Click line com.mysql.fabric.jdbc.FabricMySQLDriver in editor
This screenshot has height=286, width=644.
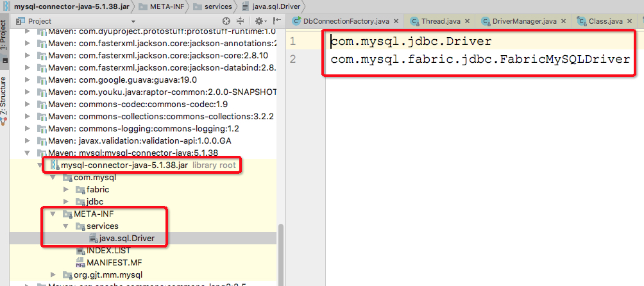point(480,60)
